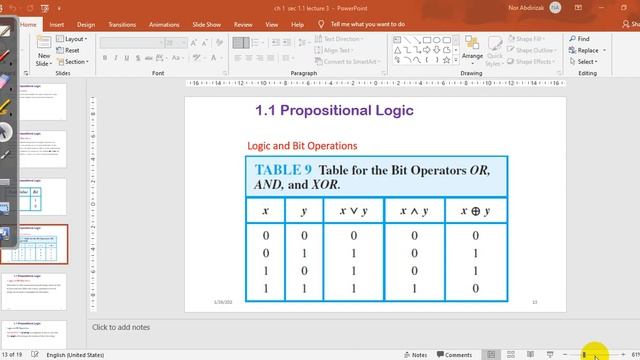This screenshot has height=360, width=640.
Task: Select the currently highlighted slide 13 thumbnail
Action: click(x=34, y=244)
